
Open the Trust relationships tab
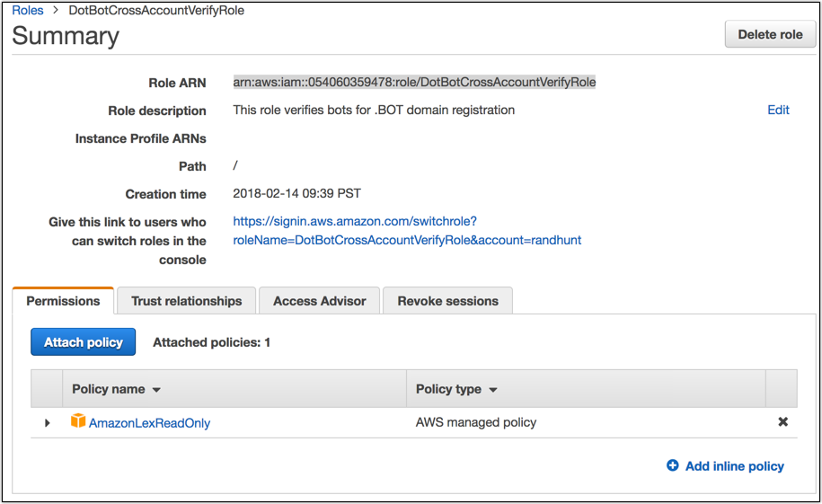click(x=187, y=300)
